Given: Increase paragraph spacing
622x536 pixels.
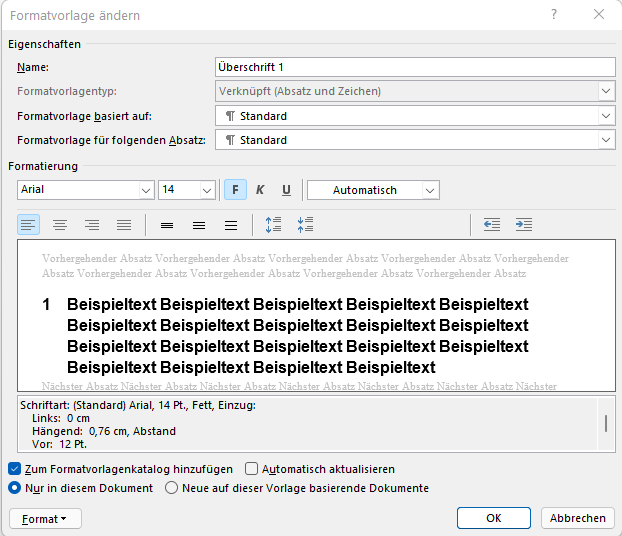Looking at the screenshot, I should pyautogui.click(x=273, y=225).
